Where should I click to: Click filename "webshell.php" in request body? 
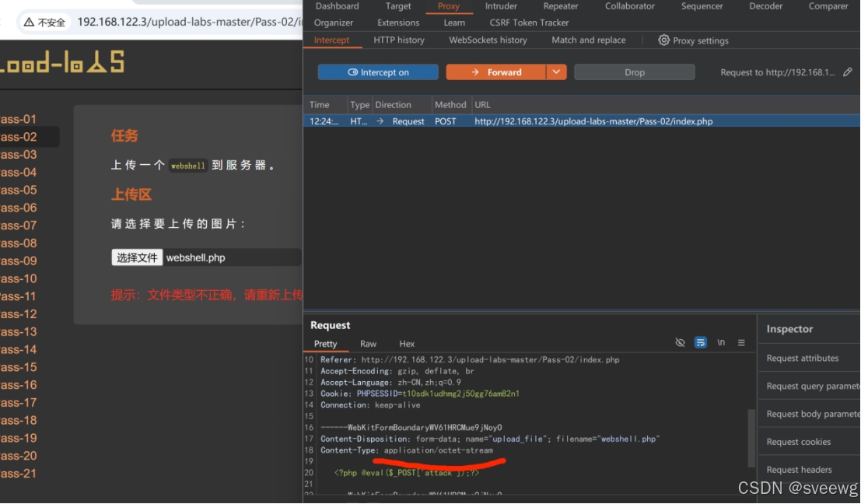[x=607, y=439]
